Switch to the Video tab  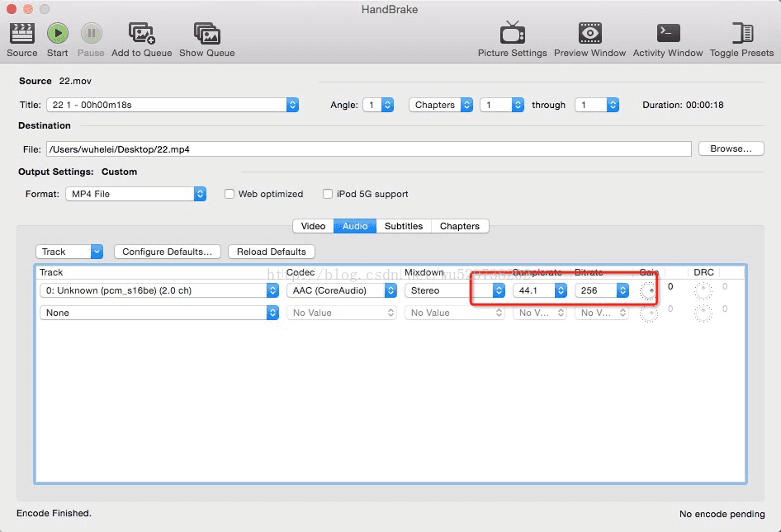(x=313, y=226)
